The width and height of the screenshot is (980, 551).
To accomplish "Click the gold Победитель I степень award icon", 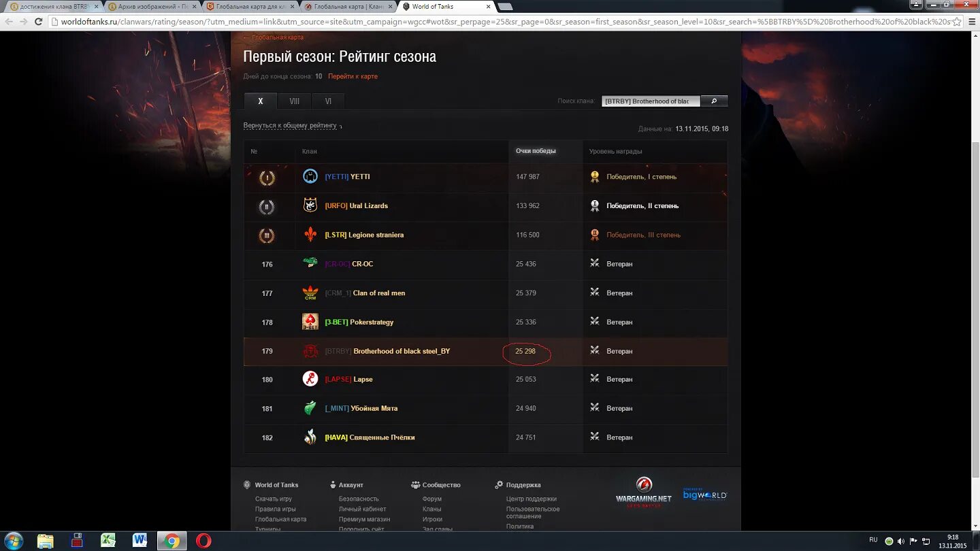I will 595,176.
